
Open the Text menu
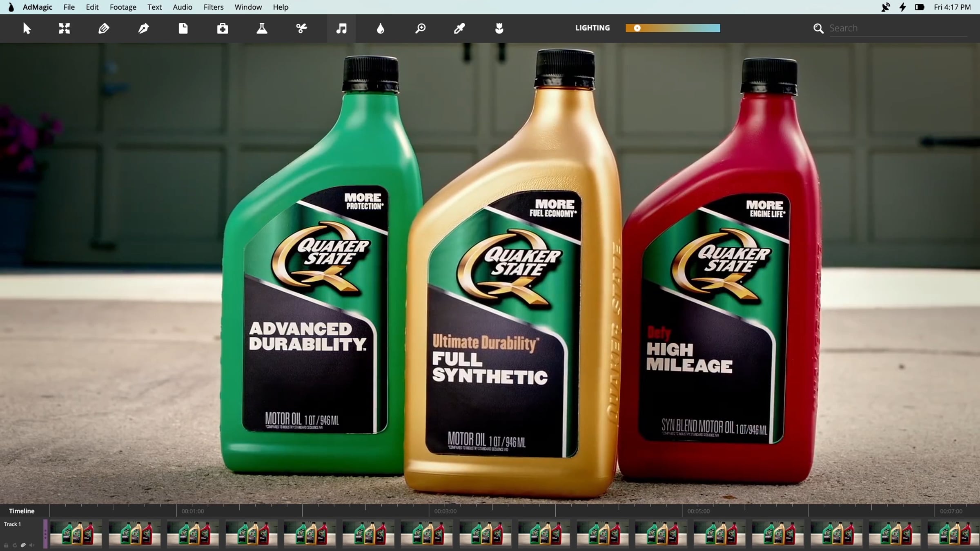155,7
